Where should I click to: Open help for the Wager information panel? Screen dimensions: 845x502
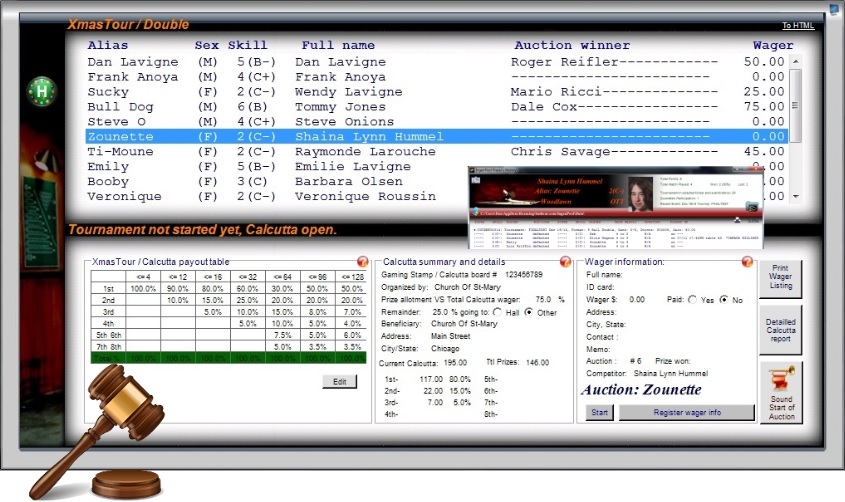(747, 262)
